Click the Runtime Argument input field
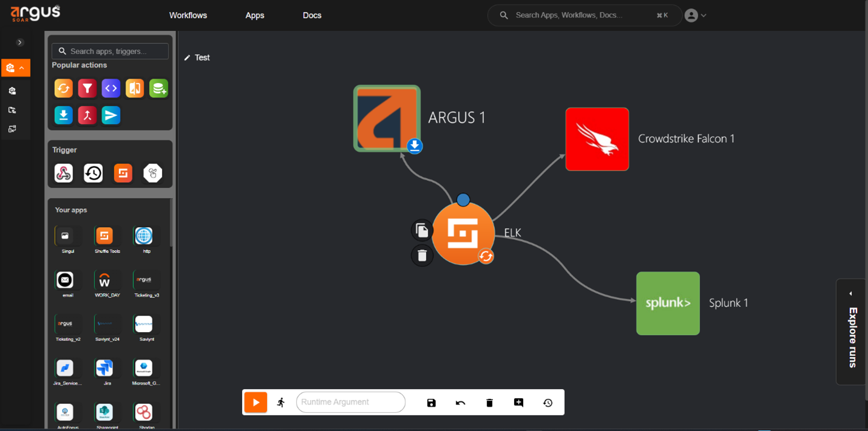 pyautogui.click(x=351, y=402)
